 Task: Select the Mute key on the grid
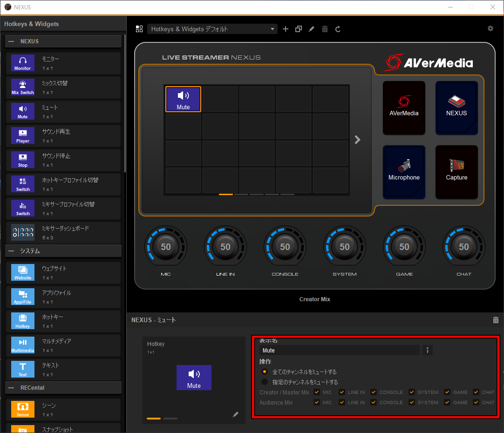pos(183,99)
